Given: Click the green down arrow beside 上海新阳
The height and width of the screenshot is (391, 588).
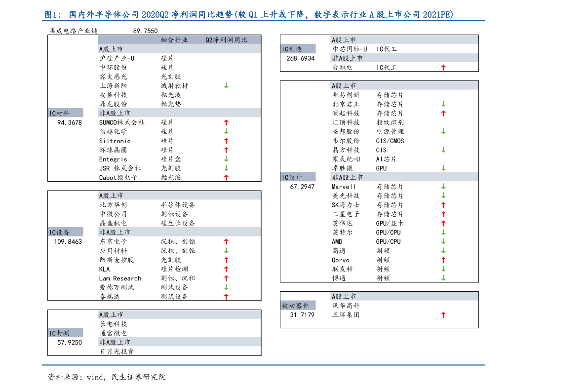Looking at the screenshot, I should point(226,85).
